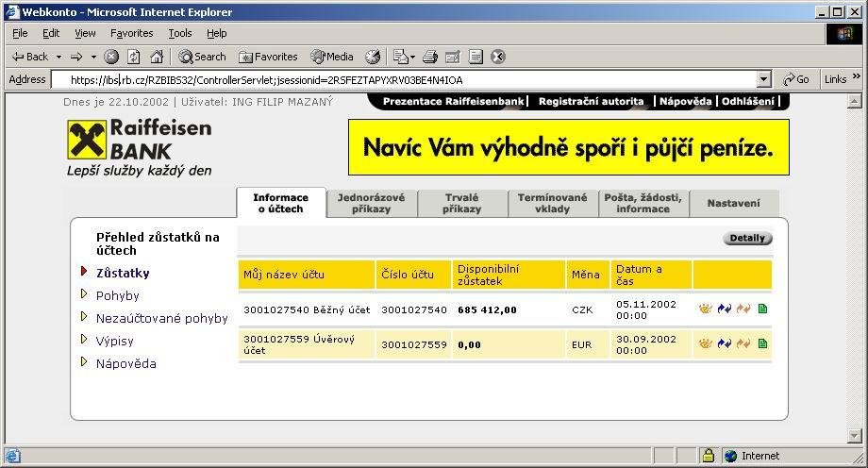The height and width of the screenshot is (468, 868).
Task: Select Nápověda in the left menu
Action: (126, 364)
